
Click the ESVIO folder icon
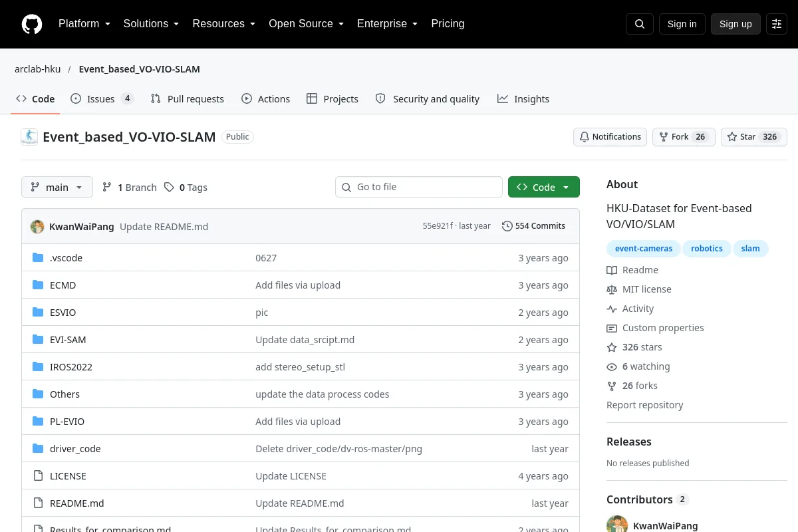[38, 313]
